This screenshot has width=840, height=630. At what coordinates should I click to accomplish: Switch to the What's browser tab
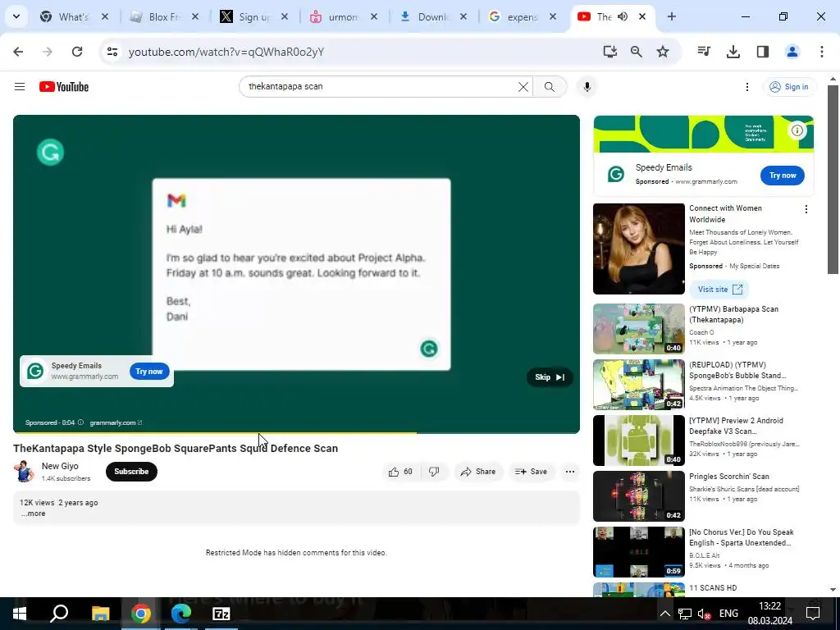pyautogui.click(x=75, y=16)
